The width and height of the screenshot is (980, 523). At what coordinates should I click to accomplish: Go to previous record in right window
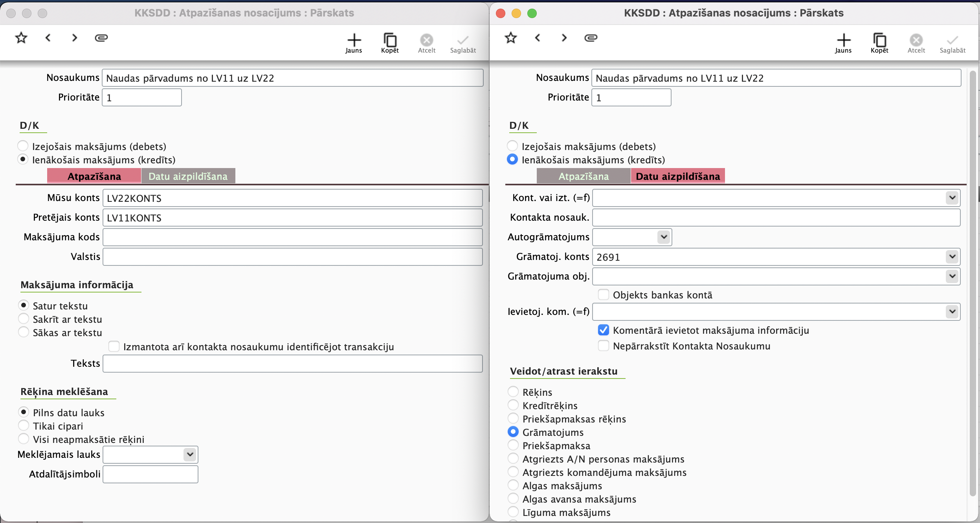pos(538,38)
